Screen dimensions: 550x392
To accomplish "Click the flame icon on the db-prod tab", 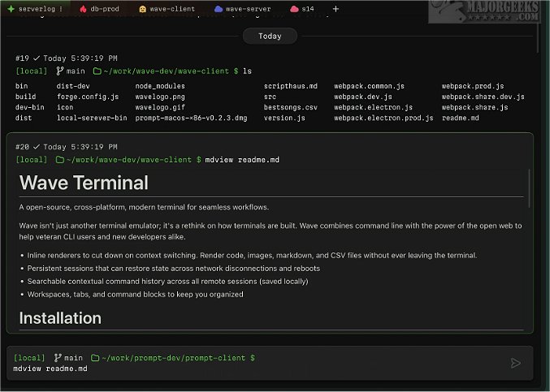I will click(83, 9).
